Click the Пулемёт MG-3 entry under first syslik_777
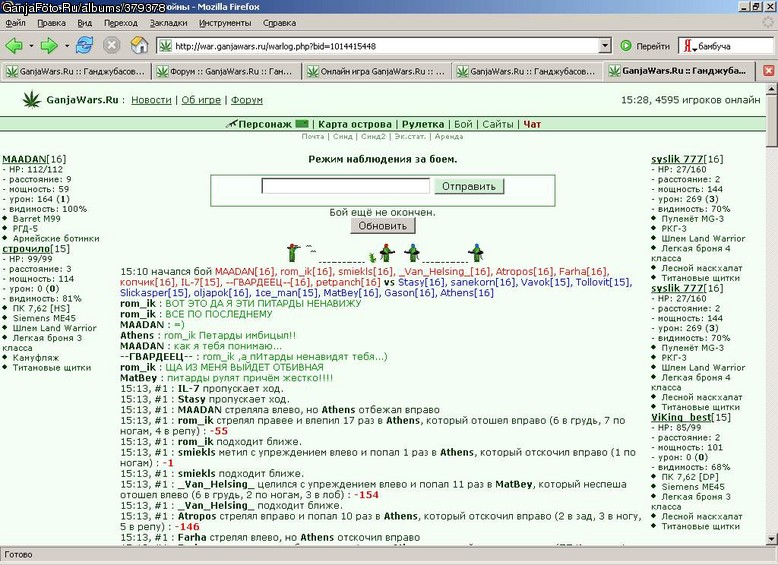This screenshot has height=565, width=778. [x=693, y=219]
